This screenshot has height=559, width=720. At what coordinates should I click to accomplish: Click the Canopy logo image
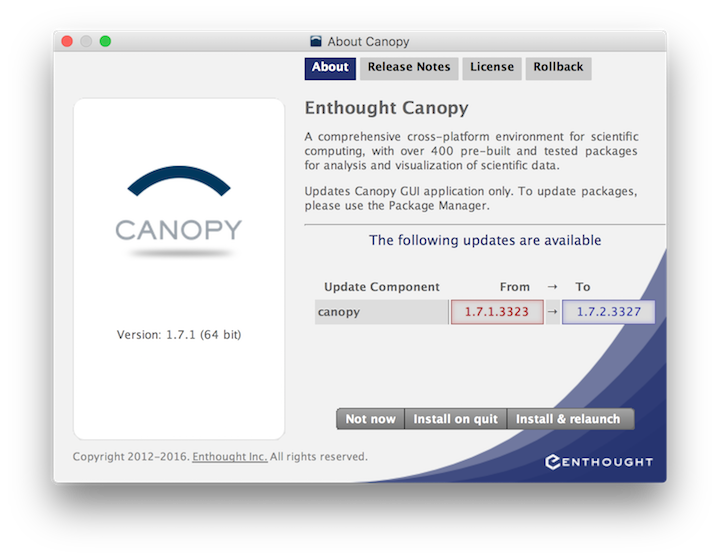point(179,210)
